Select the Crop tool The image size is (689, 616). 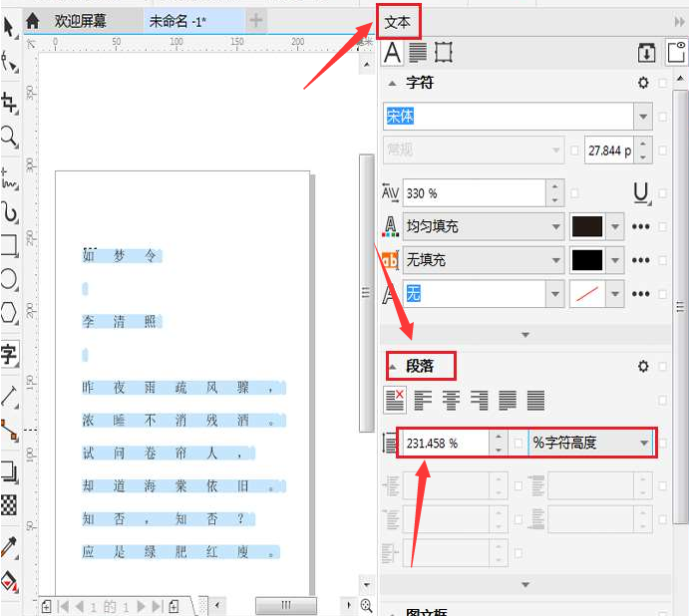pyautogui.click(x=9, y=104)
